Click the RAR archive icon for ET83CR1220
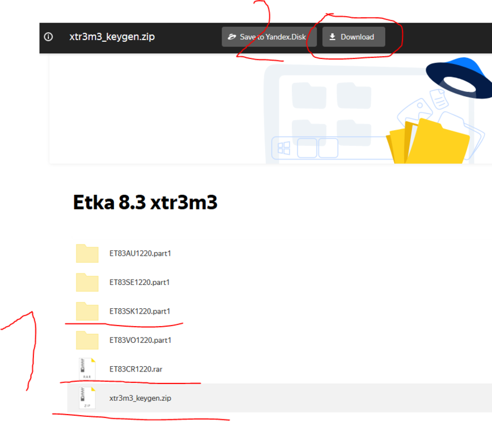The image size is (492, 448). [87, 369]
